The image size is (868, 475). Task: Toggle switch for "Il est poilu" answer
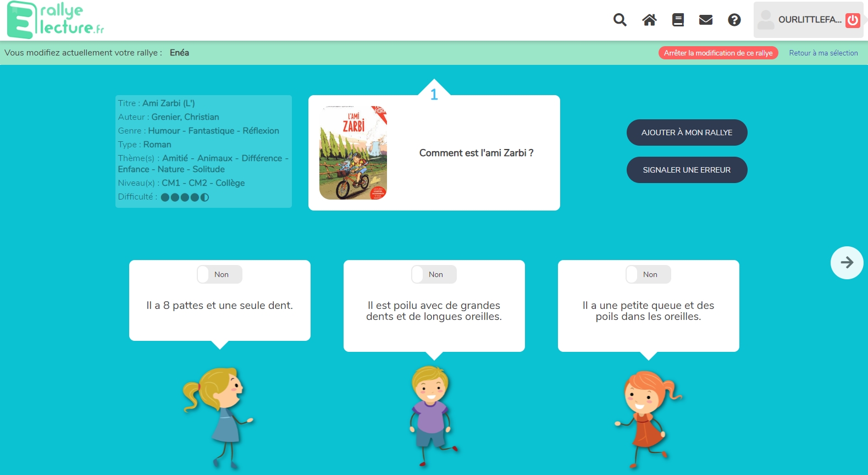point(434,274)
